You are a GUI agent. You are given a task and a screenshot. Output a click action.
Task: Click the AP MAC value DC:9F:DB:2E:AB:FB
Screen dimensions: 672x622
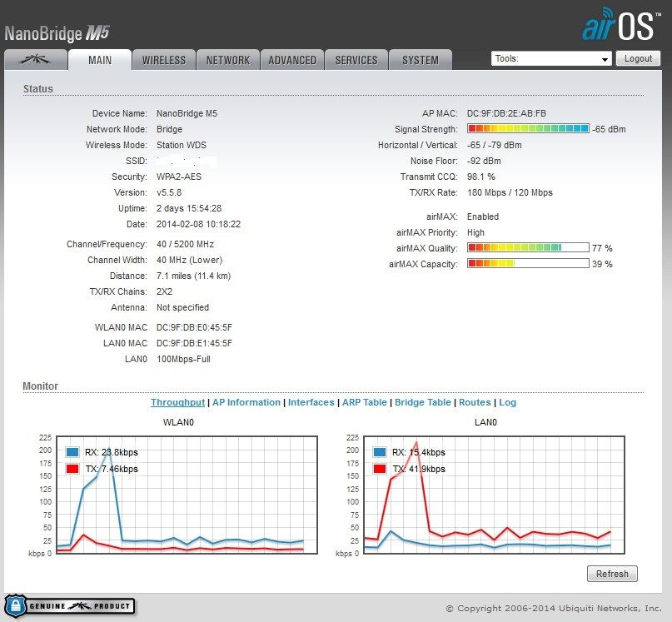pos(506,113)
